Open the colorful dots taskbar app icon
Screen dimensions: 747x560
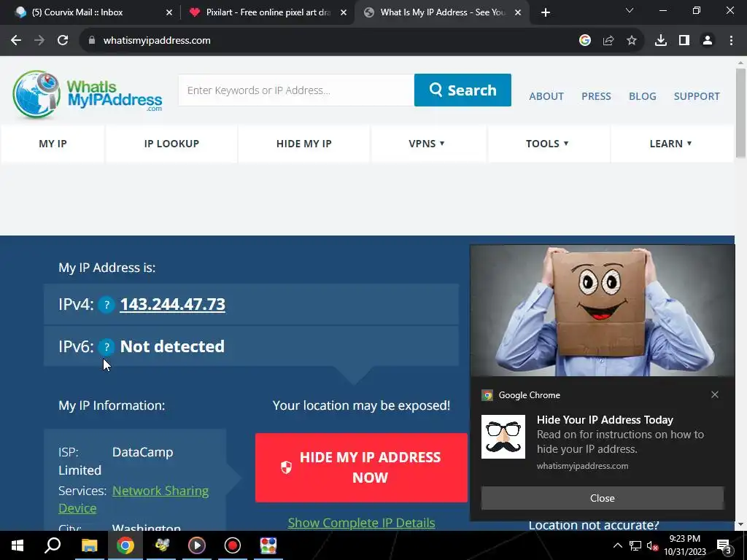point(268,545)
